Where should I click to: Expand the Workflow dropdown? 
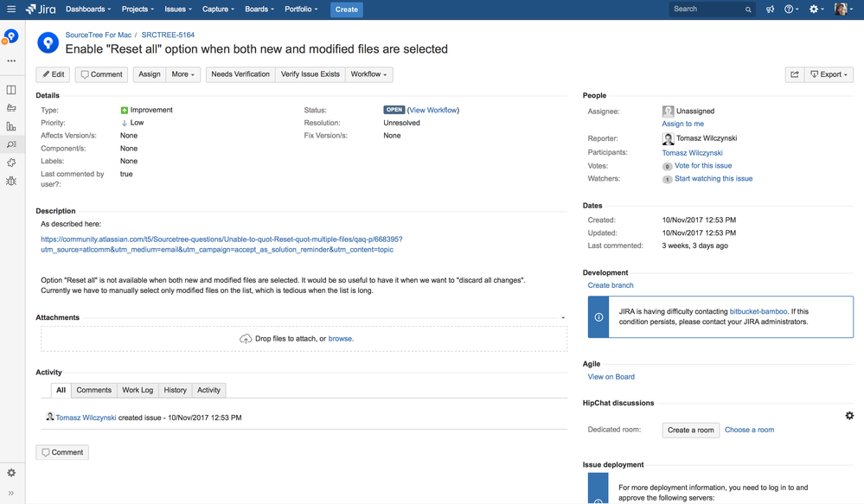click(x=368, y=74)
